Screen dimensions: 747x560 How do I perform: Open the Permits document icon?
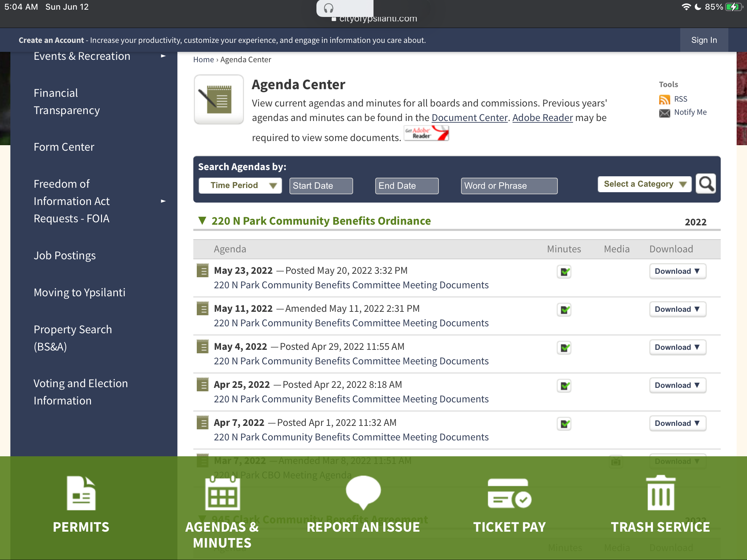tap(81, 493)
